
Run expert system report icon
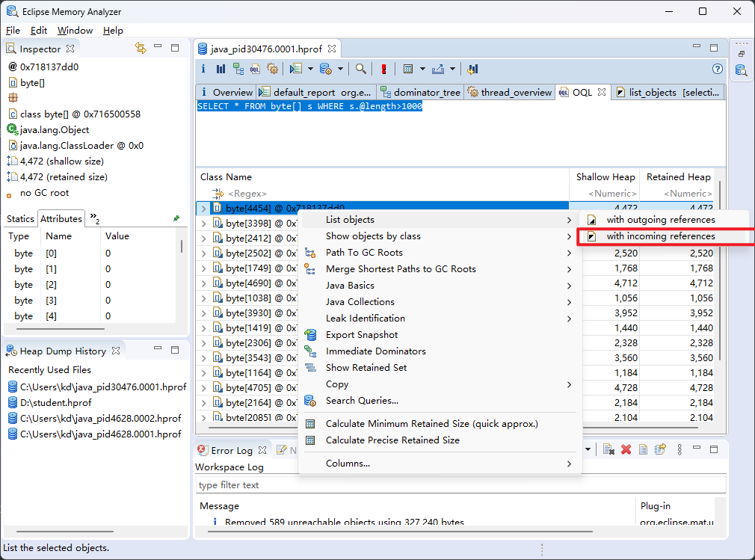tap(295, 69)
